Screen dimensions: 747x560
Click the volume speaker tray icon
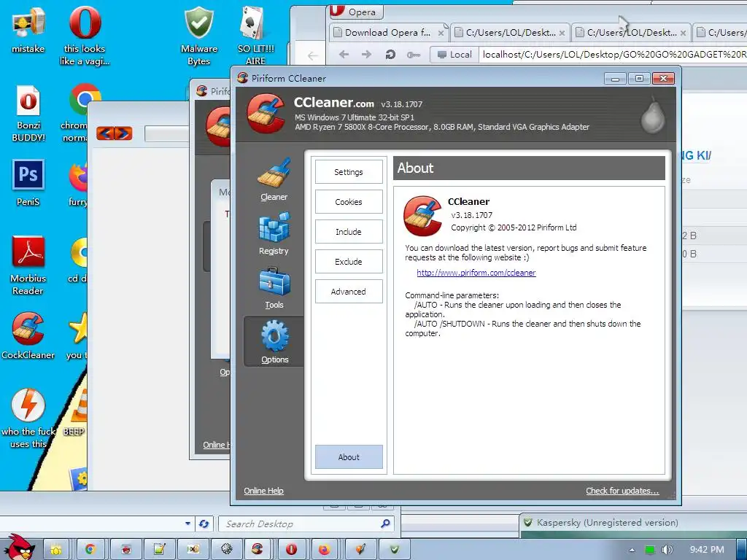[x=667, y=550]
